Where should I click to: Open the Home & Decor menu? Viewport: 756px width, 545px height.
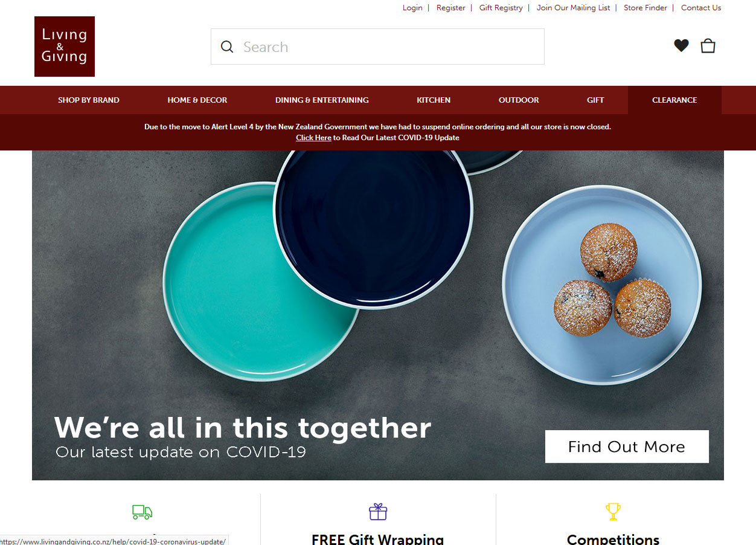(x=197, y=100)
